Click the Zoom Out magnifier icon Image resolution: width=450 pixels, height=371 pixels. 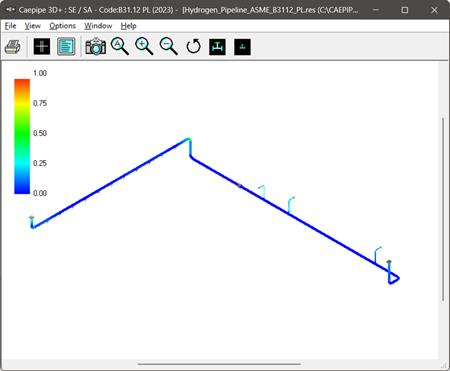click(169, 46)
